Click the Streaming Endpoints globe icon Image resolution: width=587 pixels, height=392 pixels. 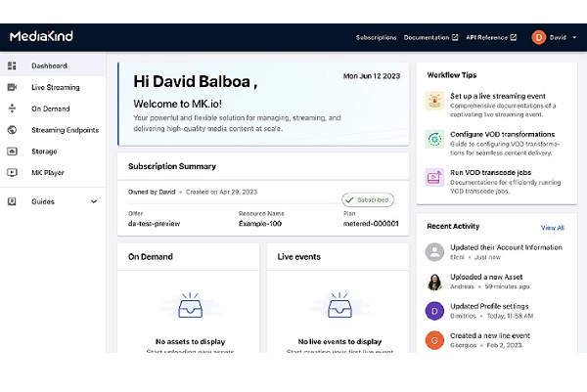12,130
